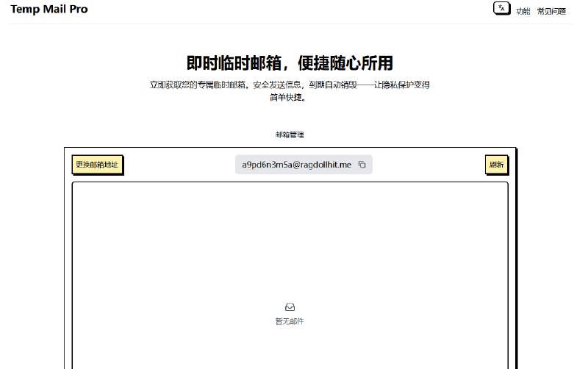Image resolution: width=588 pixels, height=369 pixels.
Task: Click the gray email address pill background
Action: point(239,165)
